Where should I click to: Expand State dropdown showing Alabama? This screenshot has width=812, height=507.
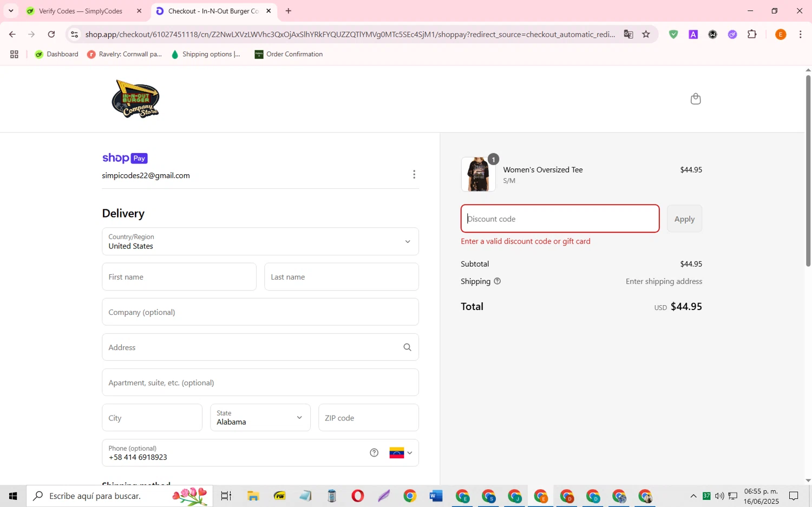pyautogui.click(x=260, y=418)
